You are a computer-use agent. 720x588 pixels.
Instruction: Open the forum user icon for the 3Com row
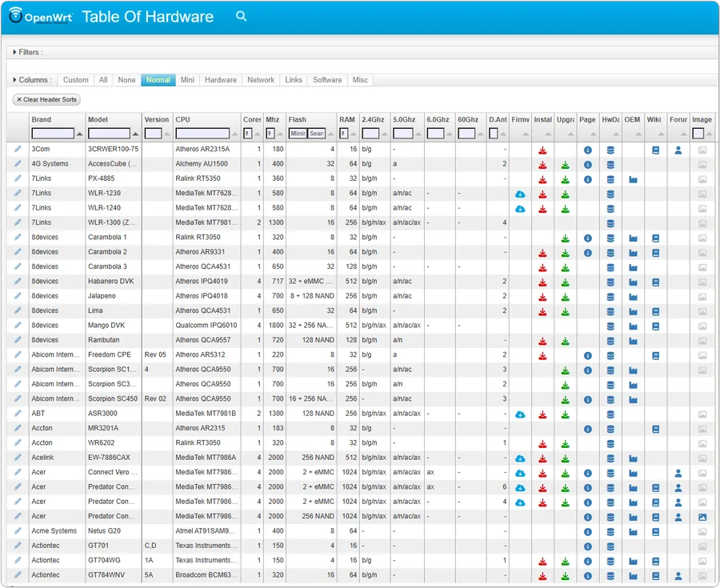tap(678, 150)
